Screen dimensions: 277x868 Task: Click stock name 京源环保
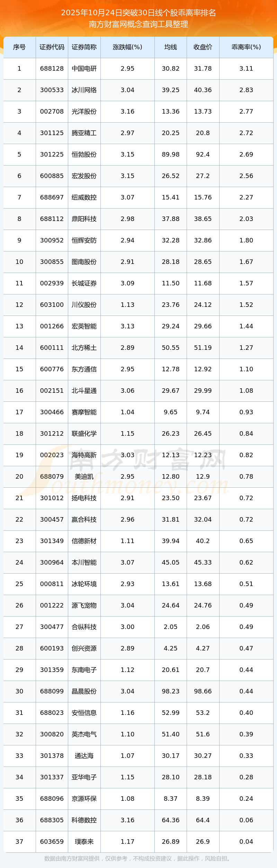pyautogui.click(x=84, y=799)
